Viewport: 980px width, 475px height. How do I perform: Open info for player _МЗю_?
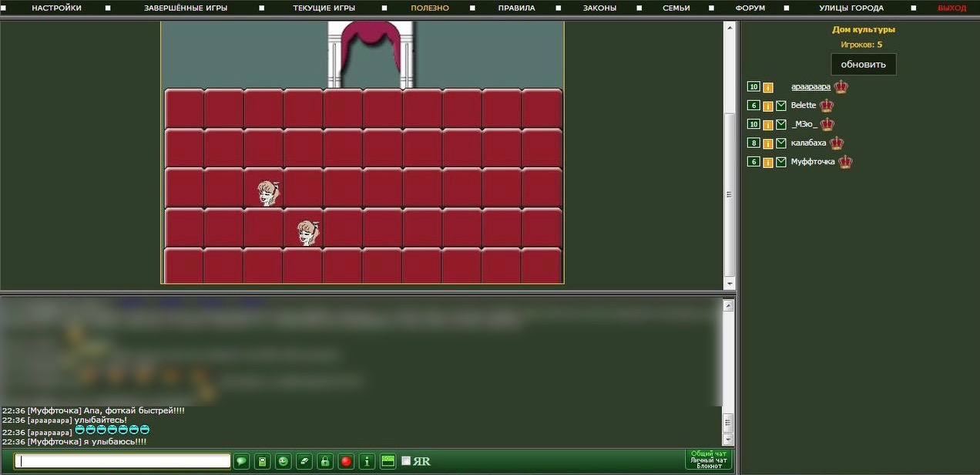click(x=768, y=125)
